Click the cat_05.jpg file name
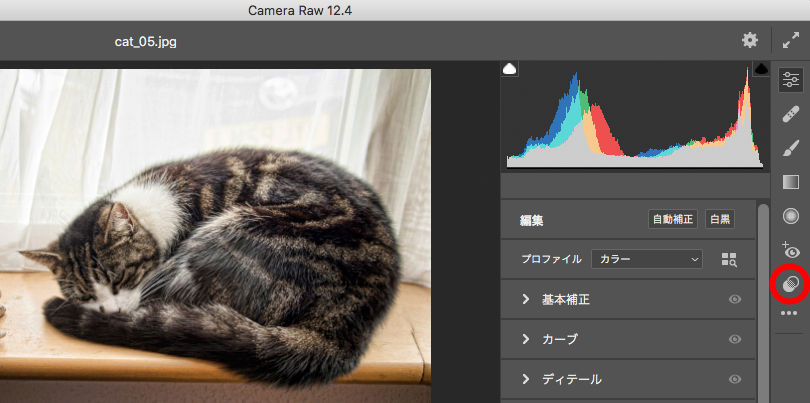This screenshot has width=810, height=403. [146, 42]
